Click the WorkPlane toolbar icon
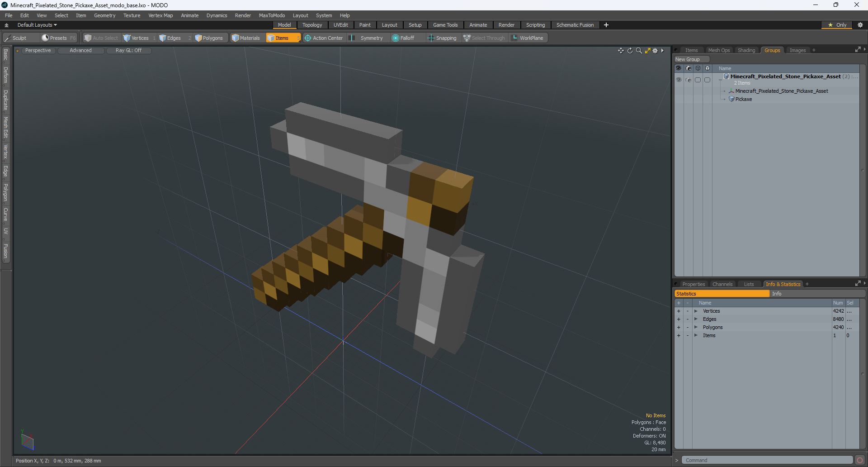The width and height of the screenshot is (868, 467). coord(514,38)
